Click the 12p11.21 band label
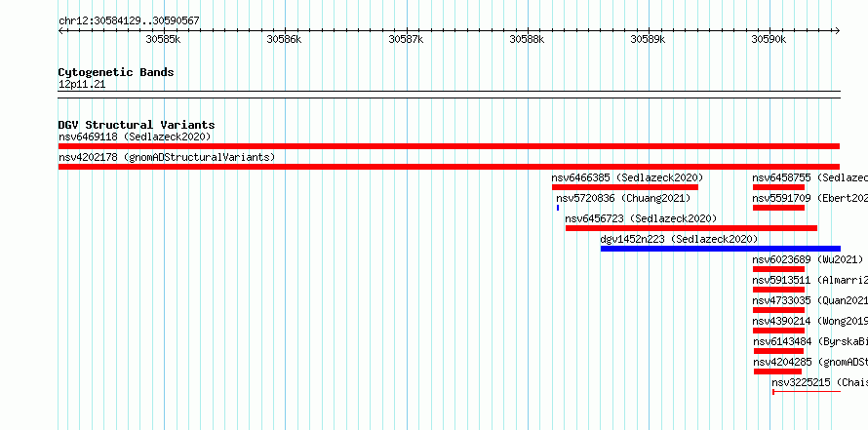Viewport: 868px width, 430px height. (x=82, y=85)
